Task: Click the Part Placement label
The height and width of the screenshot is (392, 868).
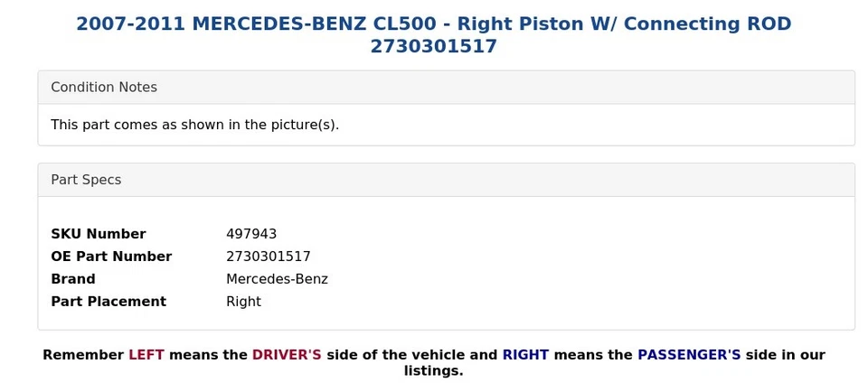Action: pos(108,302)
